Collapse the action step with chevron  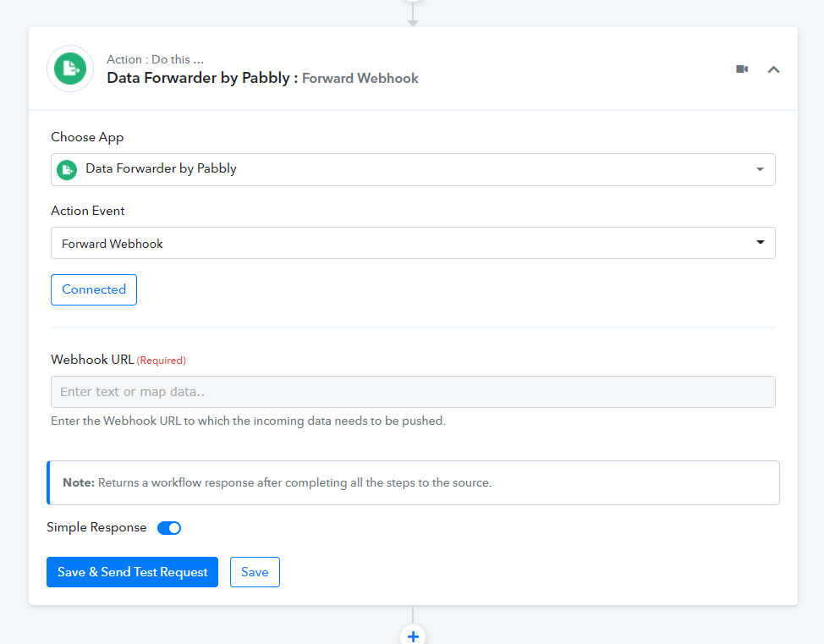pos(773,69)
